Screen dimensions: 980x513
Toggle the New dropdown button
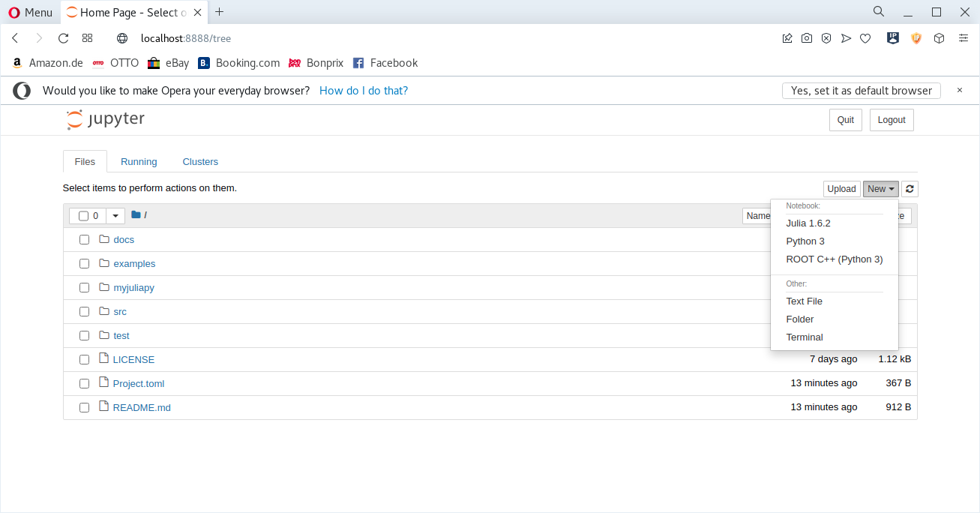point(880,189)
